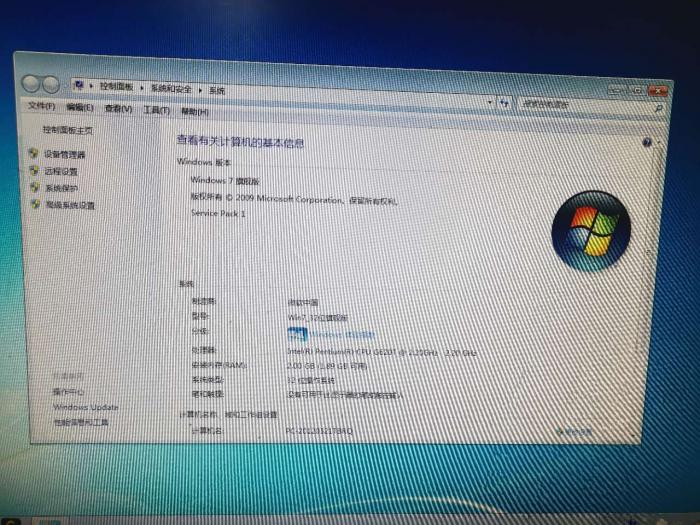Close the System window with the red X
700x525 pixels.
(658, 91)
